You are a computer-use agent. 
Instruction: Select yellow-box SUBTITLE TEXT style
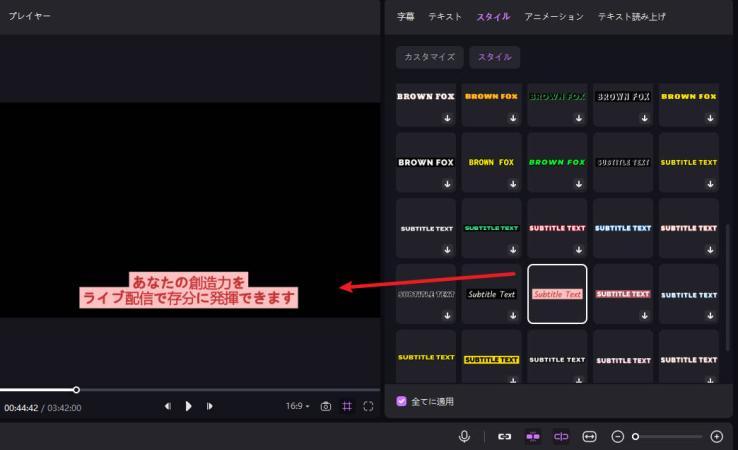pyautogui.click(x=491, y=358)
